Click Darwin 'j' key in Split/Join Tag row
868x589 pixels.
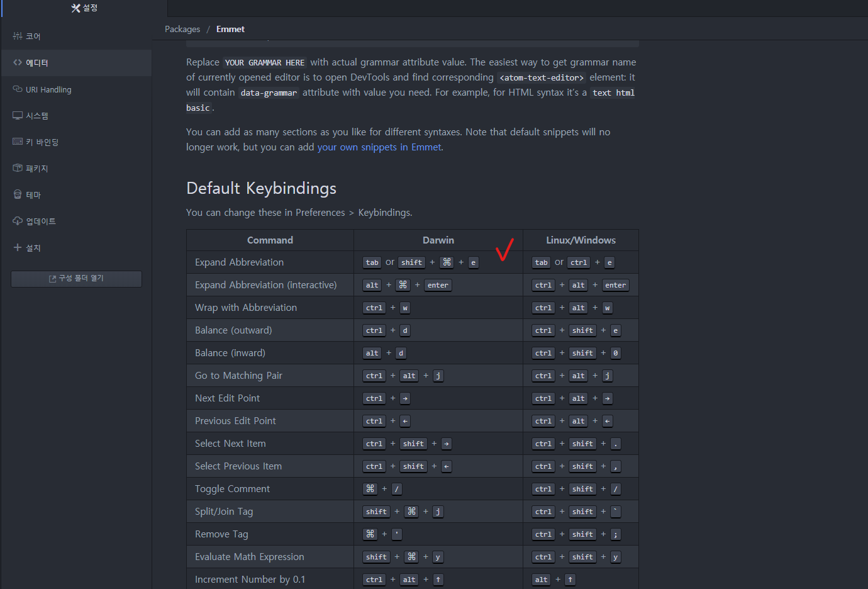438,512
